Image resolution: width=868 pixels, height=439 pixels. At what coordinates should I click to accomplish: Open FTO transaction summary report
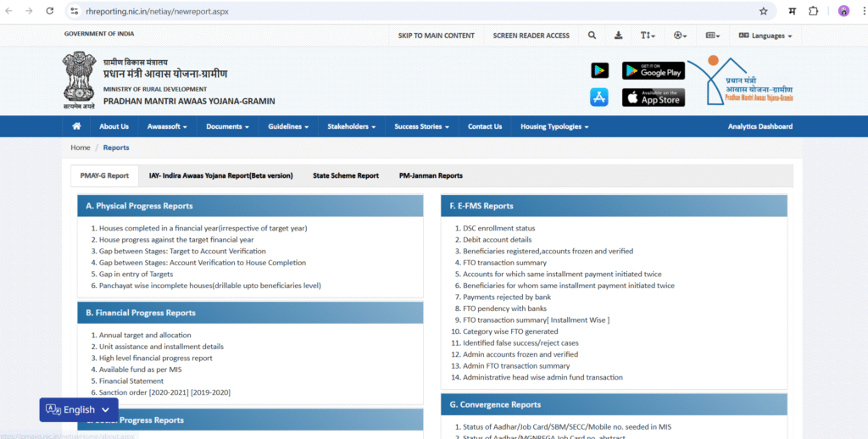point(504,263)
